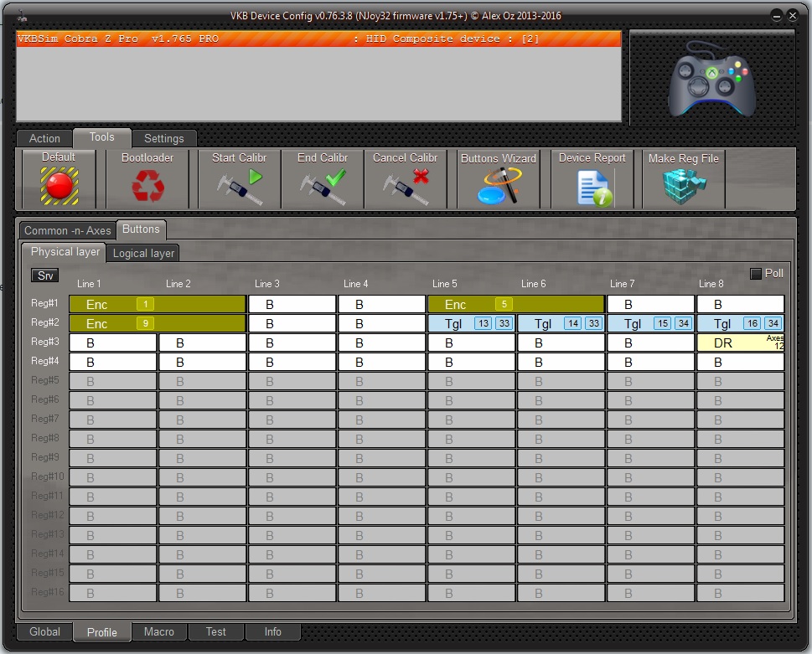This screenshot has height=654, width=812.
Task: Click disabled Reg#16 Line 8 B cell
Action: (x=741, y=593)
